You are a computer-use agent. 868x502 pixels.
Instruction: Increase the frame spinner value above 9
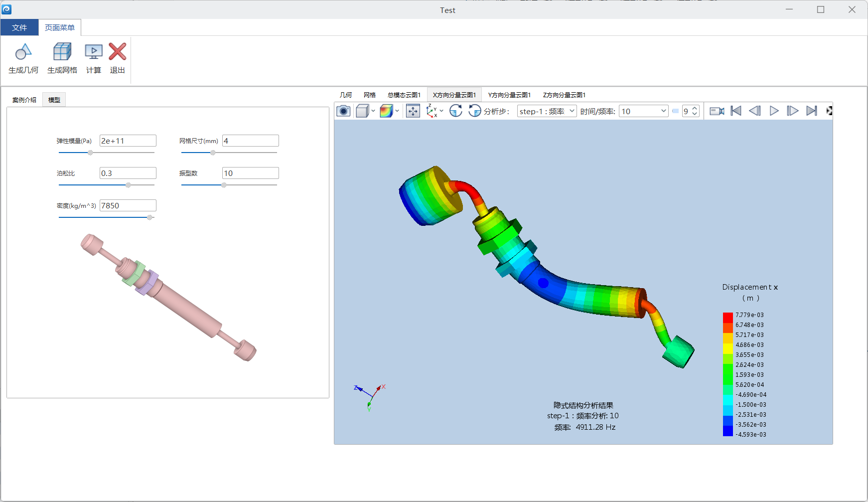695,108
